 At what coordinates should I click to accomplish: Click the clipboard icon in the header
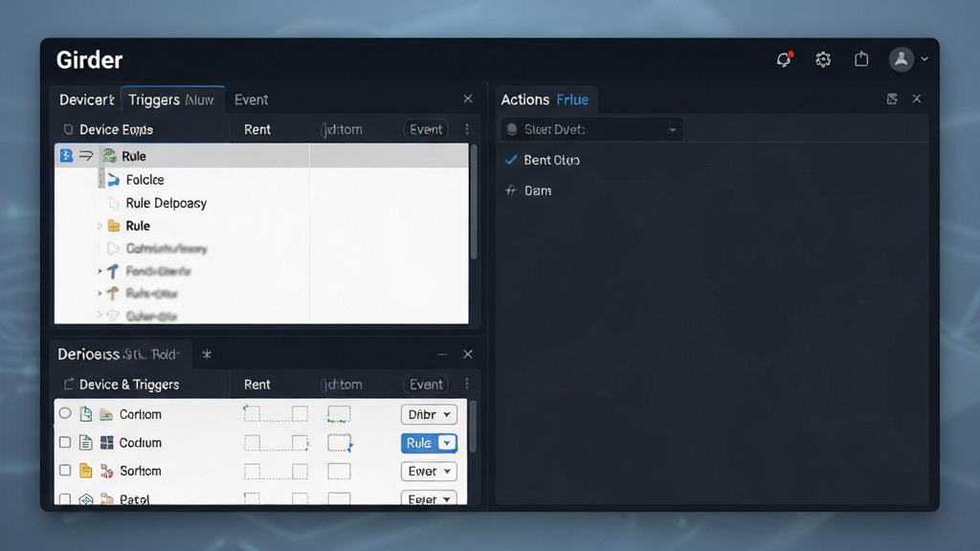pyautogui.click(x=861, y=58)
